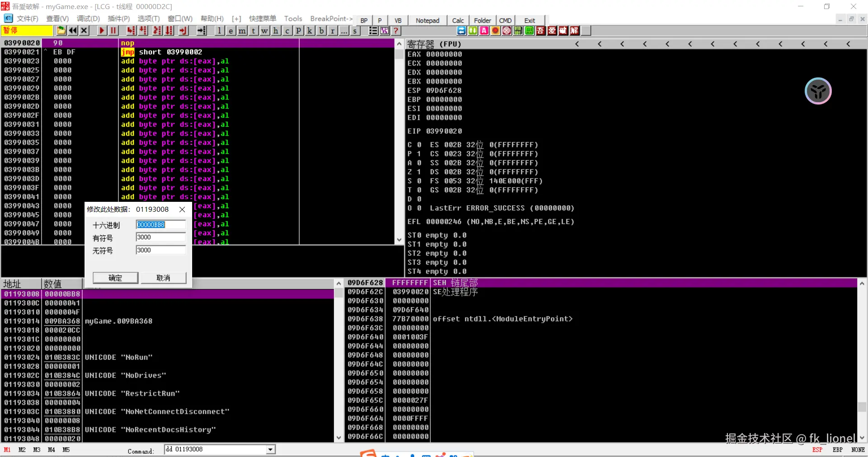
Task: Open references window with 'r' button
Action: [x=332, y=30]
